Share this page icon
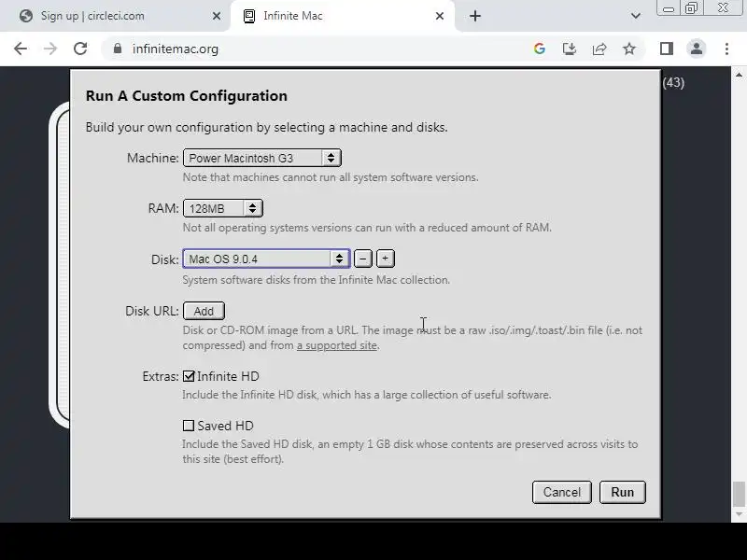This screenshot has height=560, width=747. pyautogui.click(x=599, y=49)
